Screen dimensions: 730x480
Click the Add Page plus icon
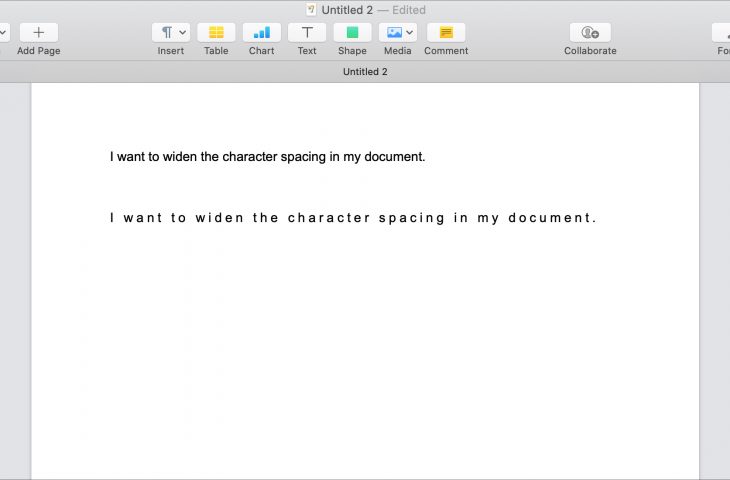pyautogui.click(x=38, y=33)
